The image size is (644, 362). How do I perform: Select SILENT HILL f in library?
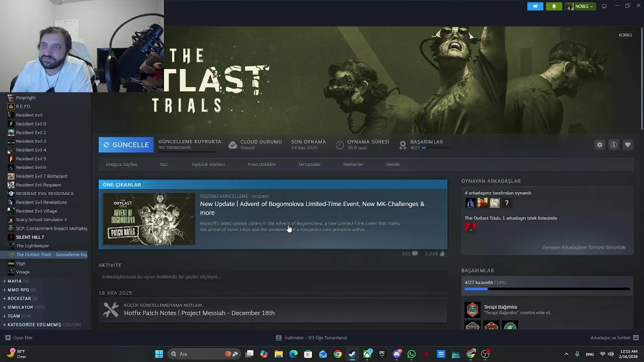[30, 237]
